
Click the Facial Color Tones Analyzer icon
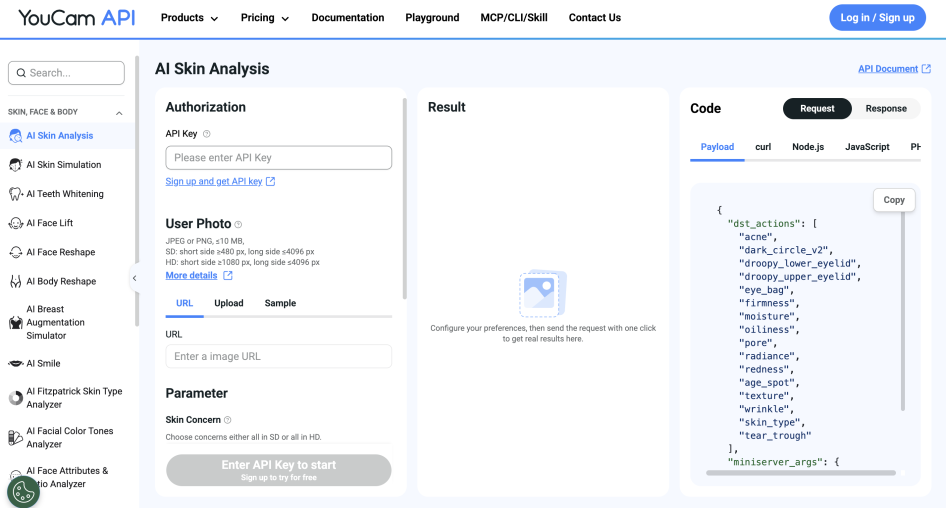click(x=16, y=437)
